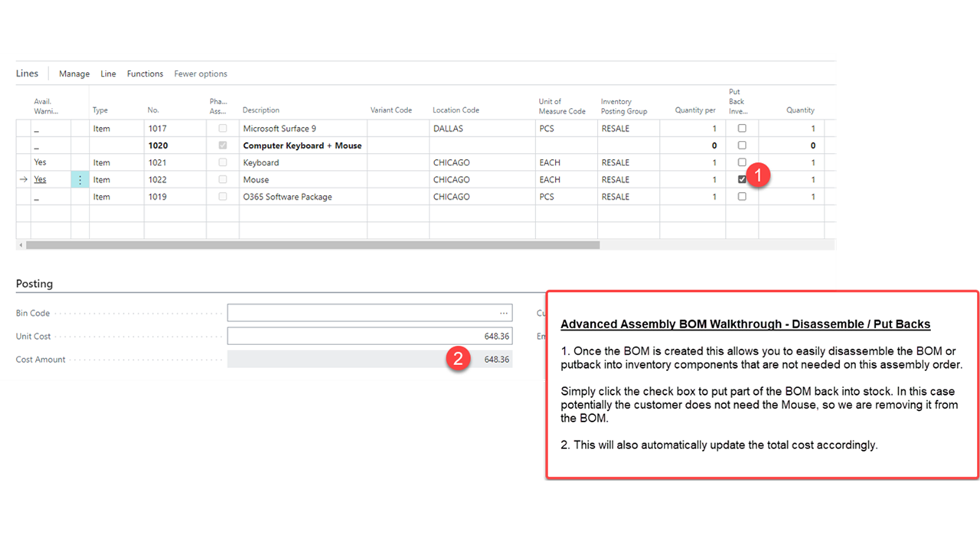Click the scrollbar left arrow
Image resolution: width=980 pixels, height=551 pixels.
(x=20, y=245)
